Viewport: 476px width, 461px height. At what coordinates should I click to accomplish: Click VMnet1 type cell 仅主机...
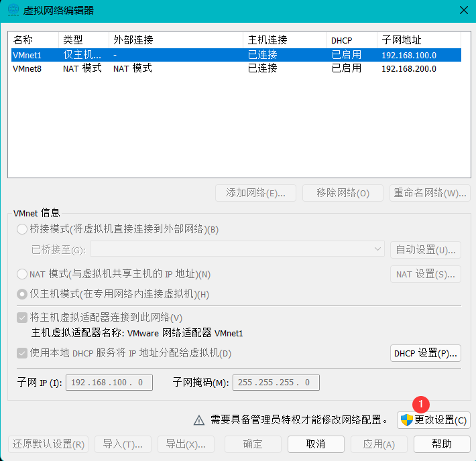pos(82,55)
